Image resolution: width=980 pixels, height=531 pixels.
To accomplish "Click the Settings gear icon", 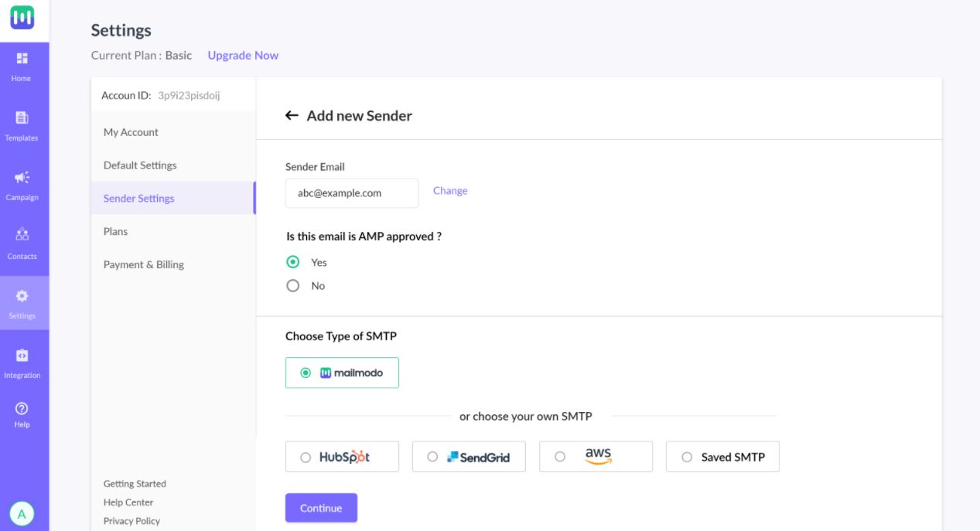I will pyautogui.click(x=22, y=296).
